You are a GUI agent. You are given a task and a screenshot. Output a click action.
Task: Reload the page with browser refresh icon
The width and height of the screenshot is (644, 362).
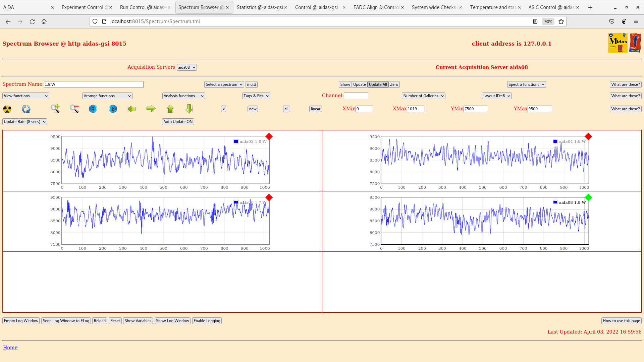point(32,21)
